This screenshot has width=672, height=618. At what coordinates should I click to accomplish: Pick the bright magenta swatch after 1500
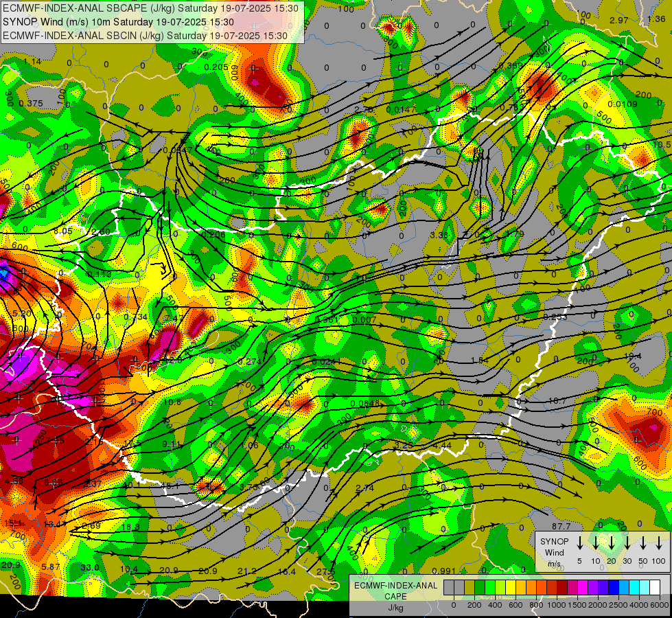[583, 587]
